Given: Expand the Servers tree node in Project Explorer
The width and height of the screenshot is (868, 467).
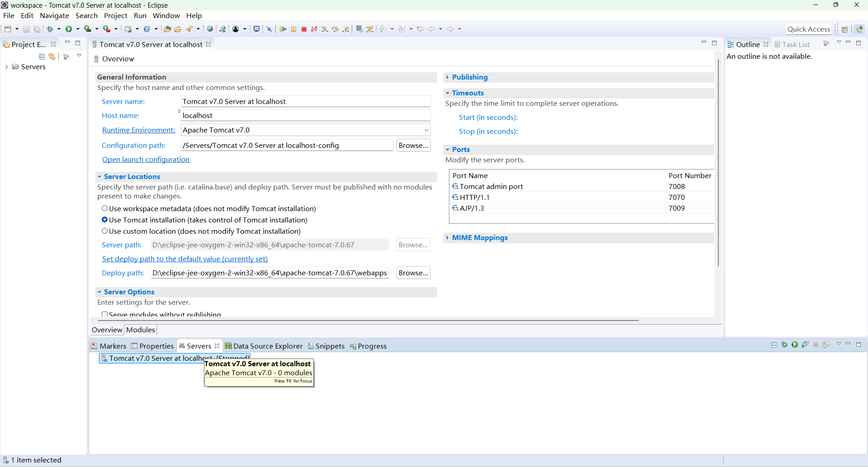Looking at the screenshot, I should pos(6,67).
